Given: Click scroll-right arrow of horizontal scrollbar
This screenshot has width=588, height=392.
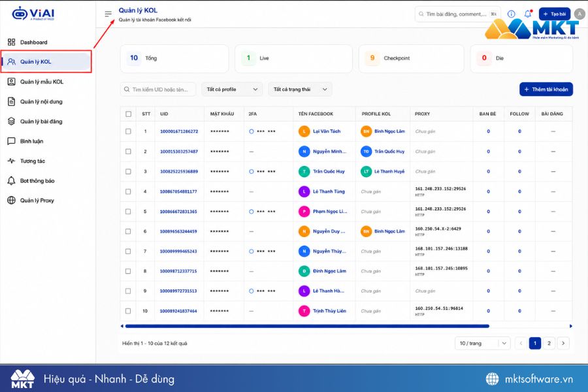Looking at the screenshot, I should click(x=571, y=326).
